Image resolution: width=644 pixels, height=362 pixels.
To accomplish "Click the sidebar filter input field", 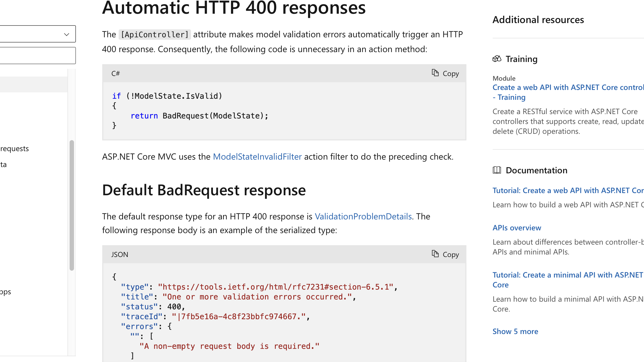I will point(37,55).
